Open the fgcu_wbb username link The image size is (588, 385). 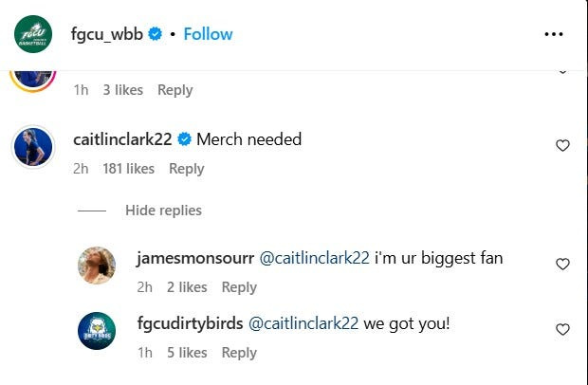(x=104, y=34)
